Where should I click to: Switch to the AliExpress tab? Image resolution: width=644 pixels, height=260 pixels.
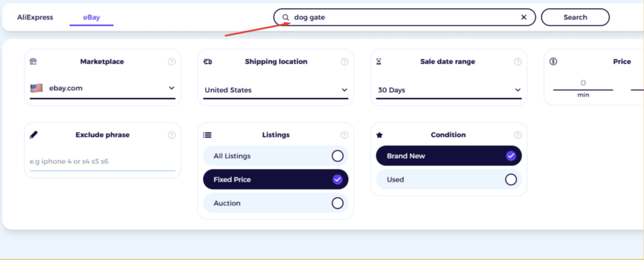point(35,17)
